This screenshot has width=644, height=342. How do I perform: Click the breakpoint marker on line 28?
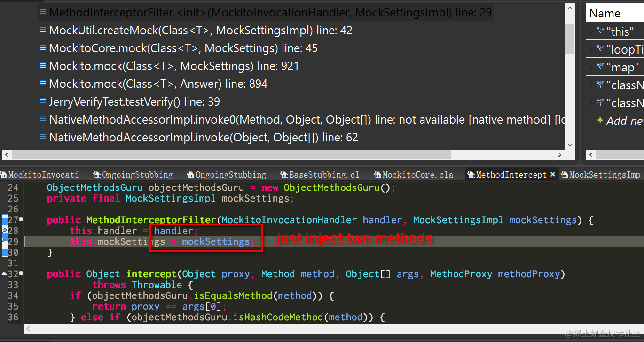tap(4, 231)
